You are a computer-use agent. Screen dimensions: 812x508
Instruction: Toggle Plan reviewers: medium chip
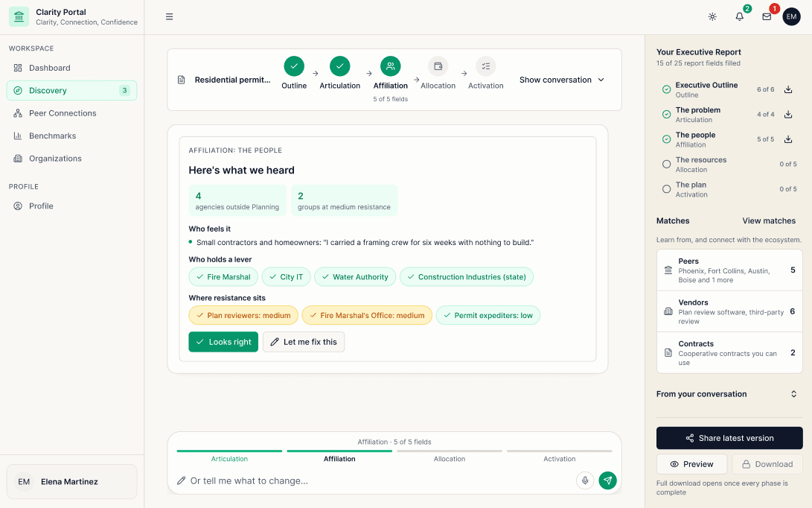pos(243,315)
